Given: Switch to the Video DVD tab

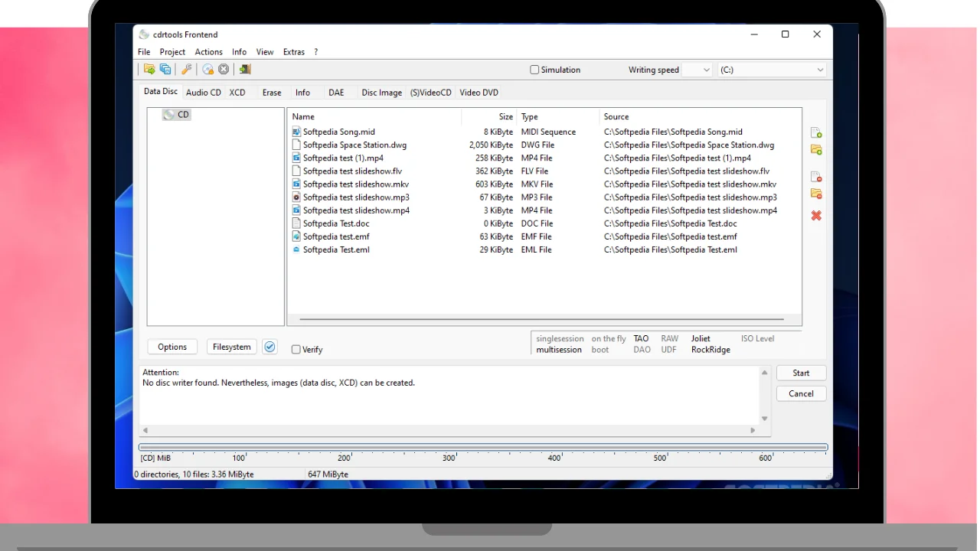Looking at the screenshot, I should pos(479,93).
